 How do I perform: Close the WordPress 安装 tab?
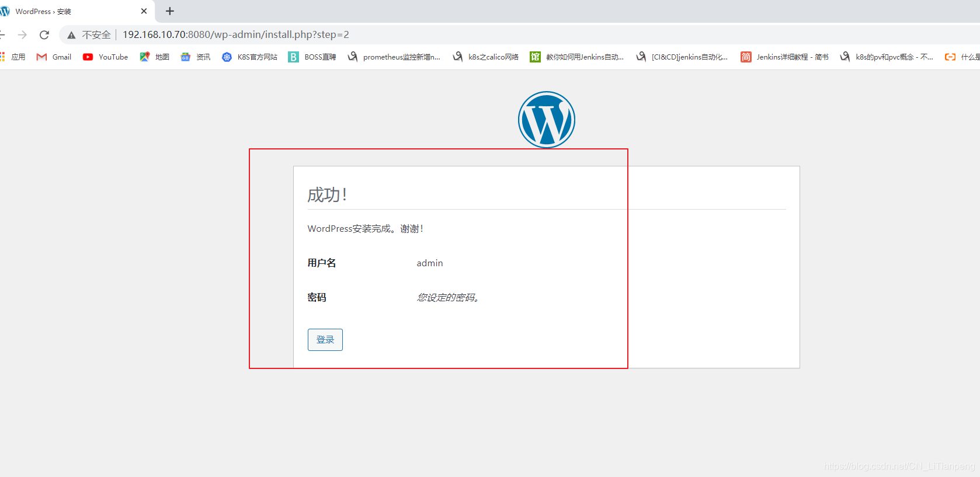point(144,11)
